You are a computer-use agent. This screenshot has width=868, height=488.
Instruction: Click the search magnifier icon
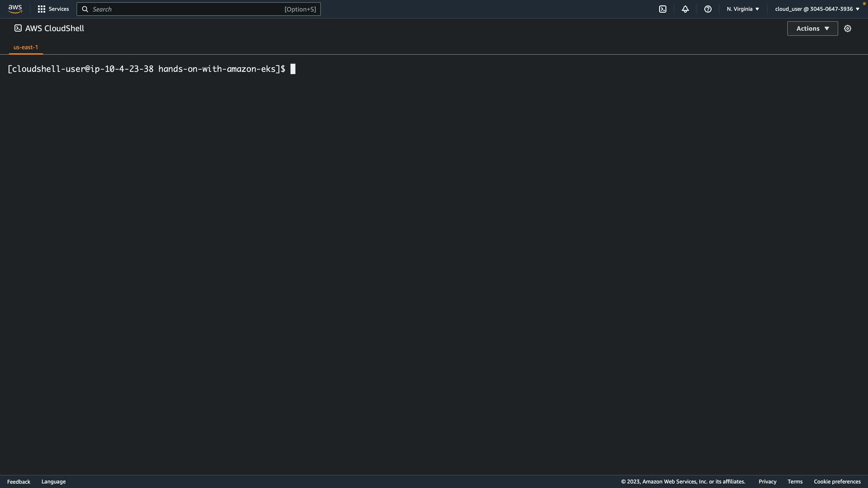(85, 9)
